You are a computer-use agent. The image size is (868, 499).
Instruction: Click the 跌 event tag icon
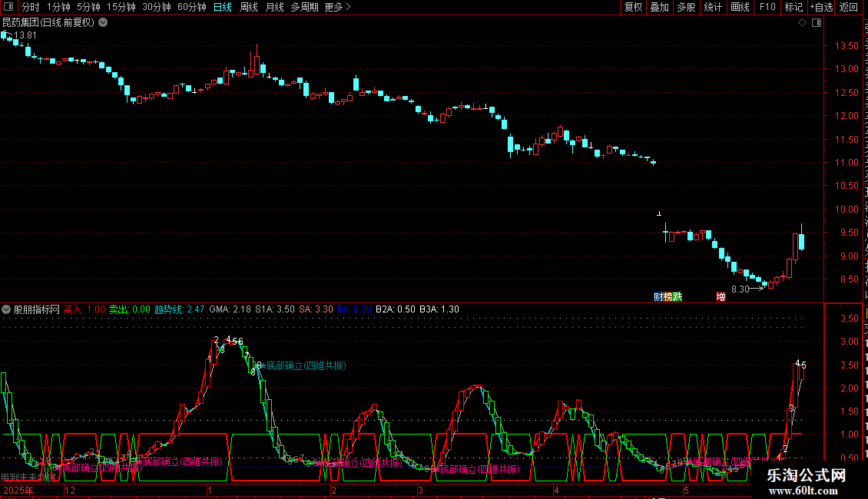(677, 297)
